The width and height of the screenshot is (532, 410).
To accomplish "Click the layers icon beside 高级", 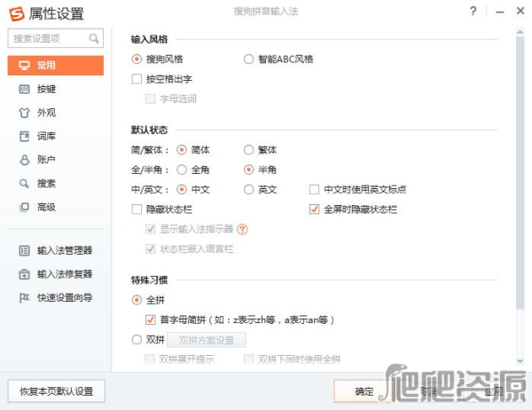I will [24, 207].
